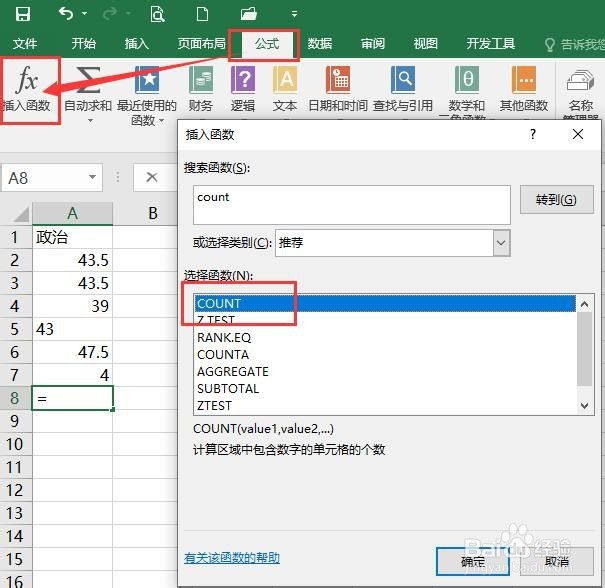Click the Name Box showing A8
605x588 pixels.
point(46,178)
